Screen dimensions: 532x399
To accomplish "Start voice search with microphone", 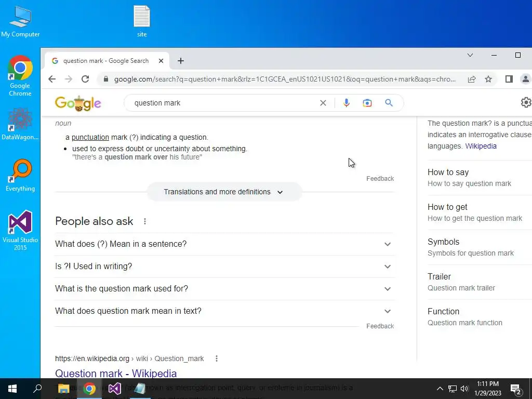I will 346,103.
